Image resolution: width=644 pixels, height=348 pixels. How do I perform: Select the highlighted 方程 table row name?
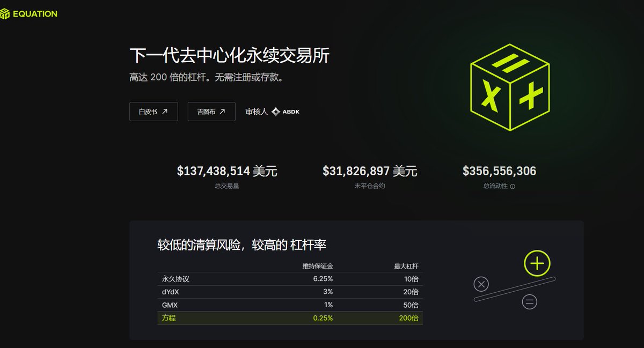pos(169,318)
